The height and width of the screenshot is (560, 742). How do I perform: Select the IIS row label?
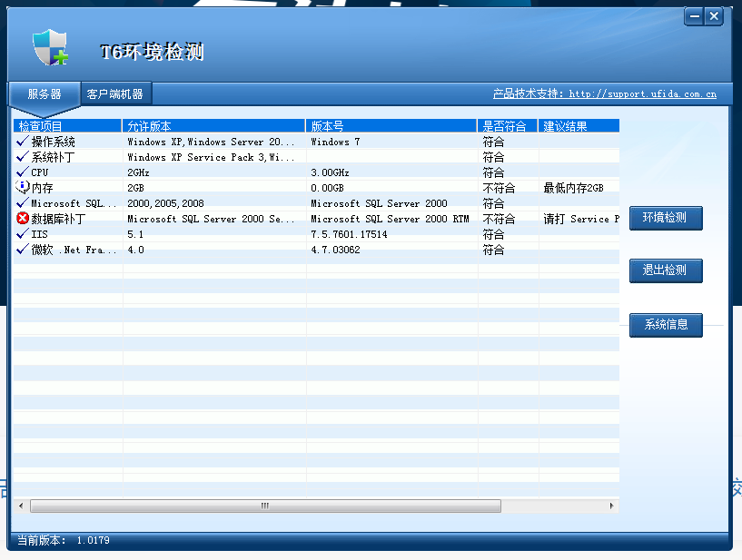[39, 234]
